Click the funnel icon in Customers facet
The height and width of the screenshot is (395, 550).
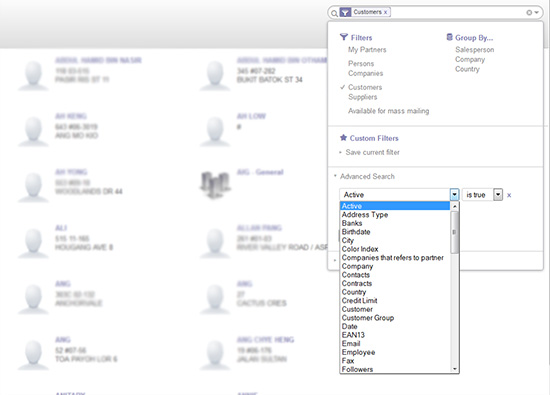(346, 13)
